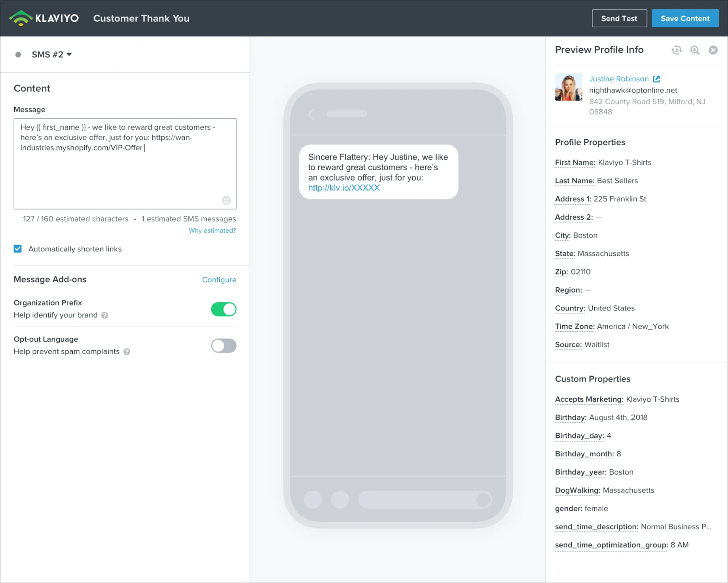Click the nighthawk@optonline.net email
Image resolution: width=728 pixels, height=583 pixels.
[633, 90]
